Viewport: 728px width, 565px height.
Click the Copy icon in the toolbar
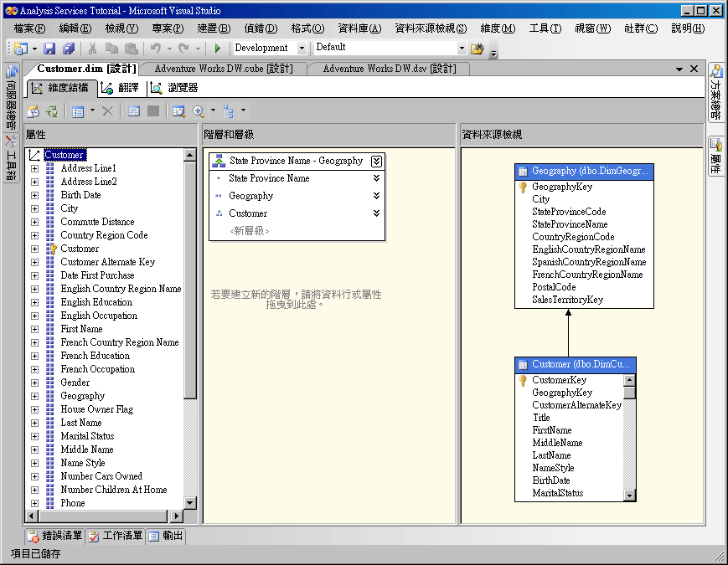(111, 49)
